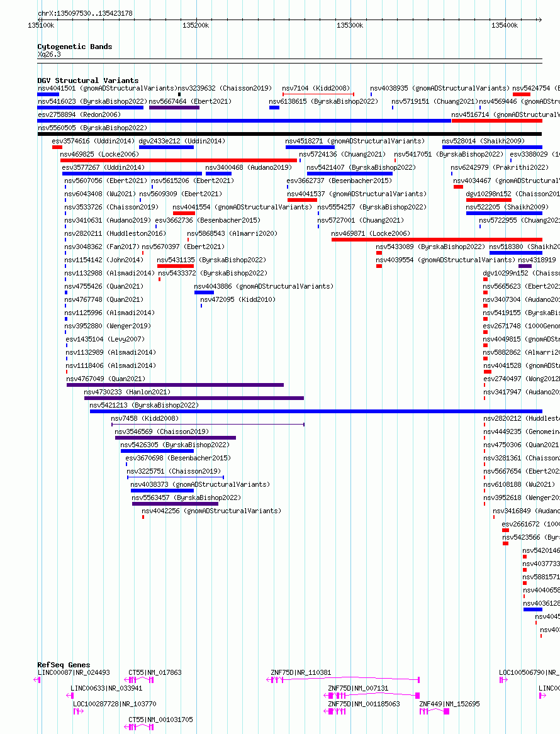Image resolution: width=560 pixels, height=734 pixels.
Task: Click the CT55|NM_017863 gene label
Action: (x=155, y=673)
